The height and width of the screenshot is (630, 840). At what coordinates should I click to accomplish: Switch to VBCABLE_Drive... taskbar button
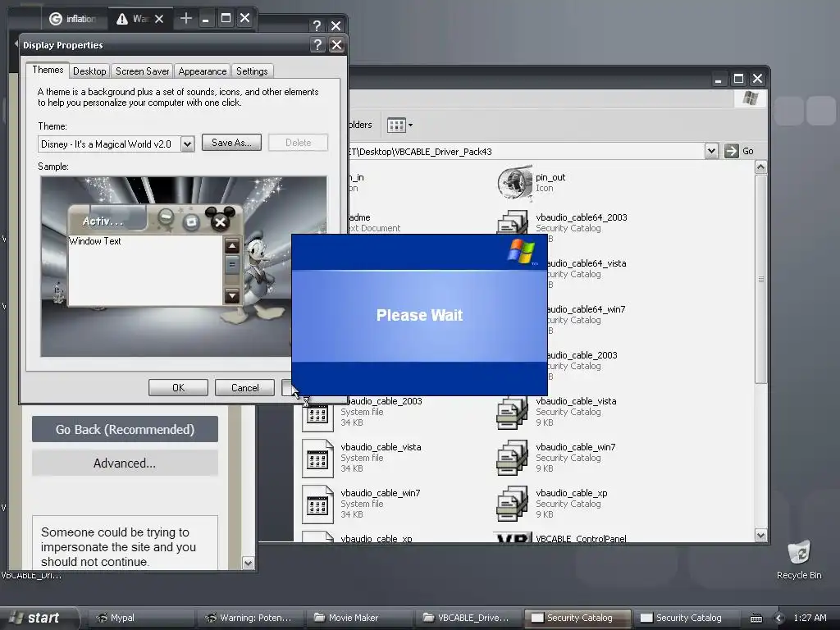click(467, 618)
